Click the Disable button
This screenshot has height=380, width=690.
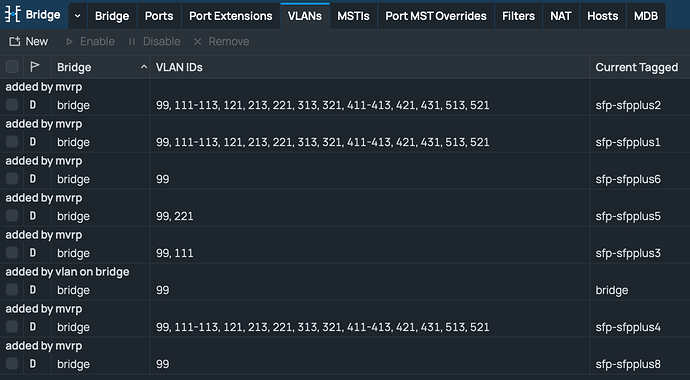154,41
